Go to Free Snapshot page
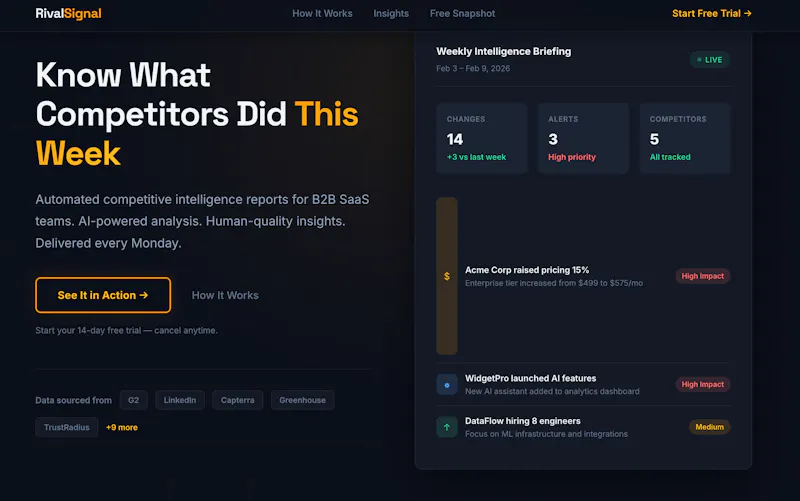 (x=462, y=14)
